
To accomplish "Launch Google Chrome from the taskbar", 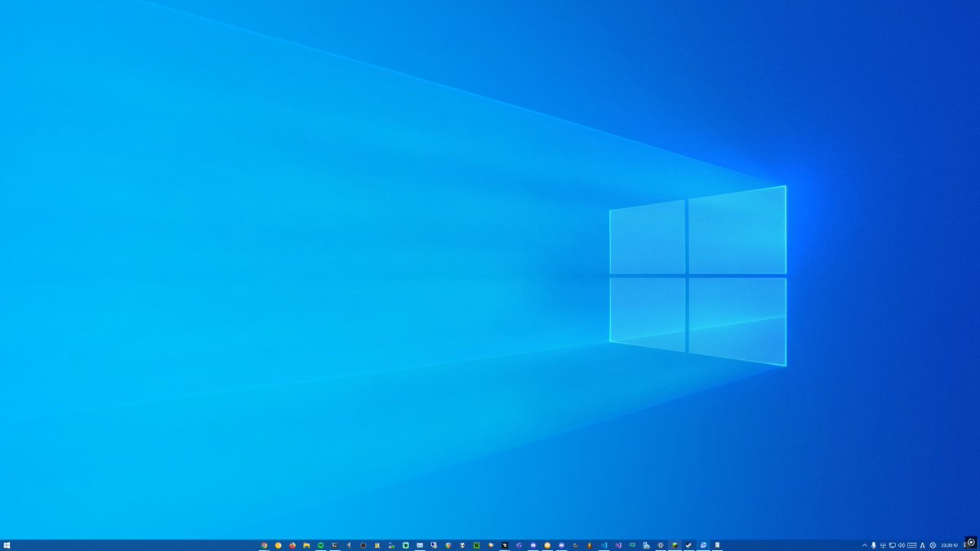I will 264,545.
